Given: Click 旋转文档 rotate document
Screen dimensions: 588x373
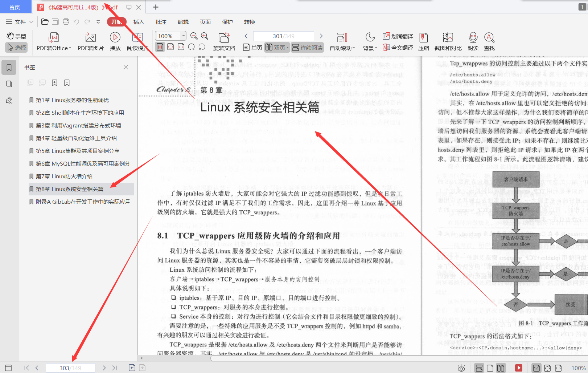Looking at the screenshot, I should point(224,41).
